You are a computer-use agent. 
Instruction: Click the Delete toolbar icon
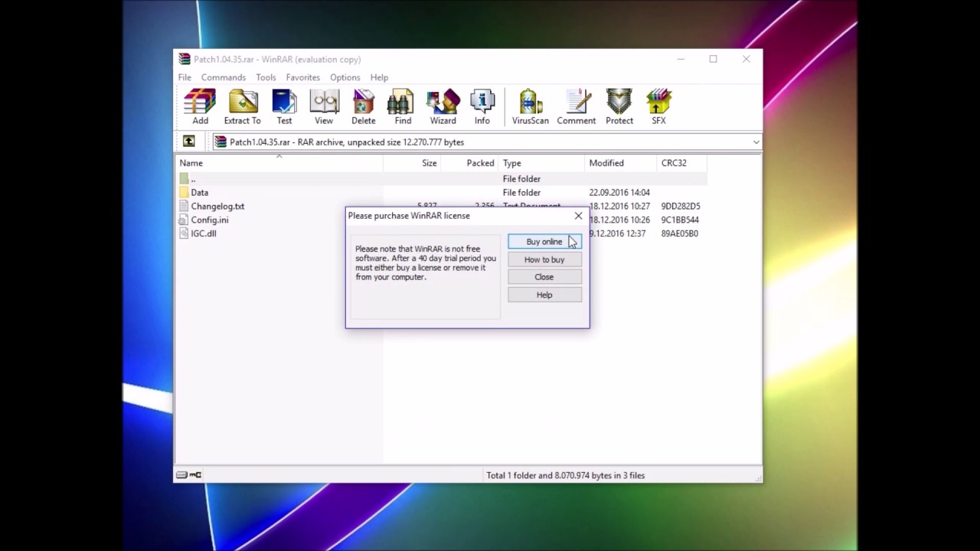(x=364, y=106)
